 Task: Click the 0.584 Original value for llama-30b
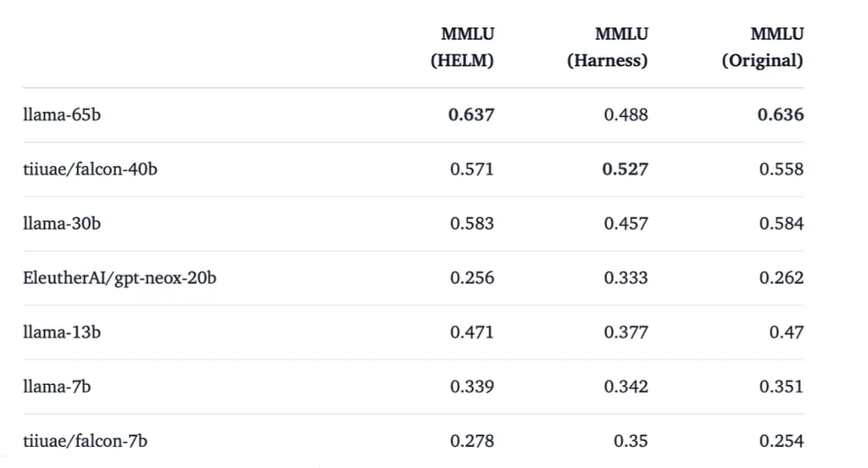tap(781, 223)
